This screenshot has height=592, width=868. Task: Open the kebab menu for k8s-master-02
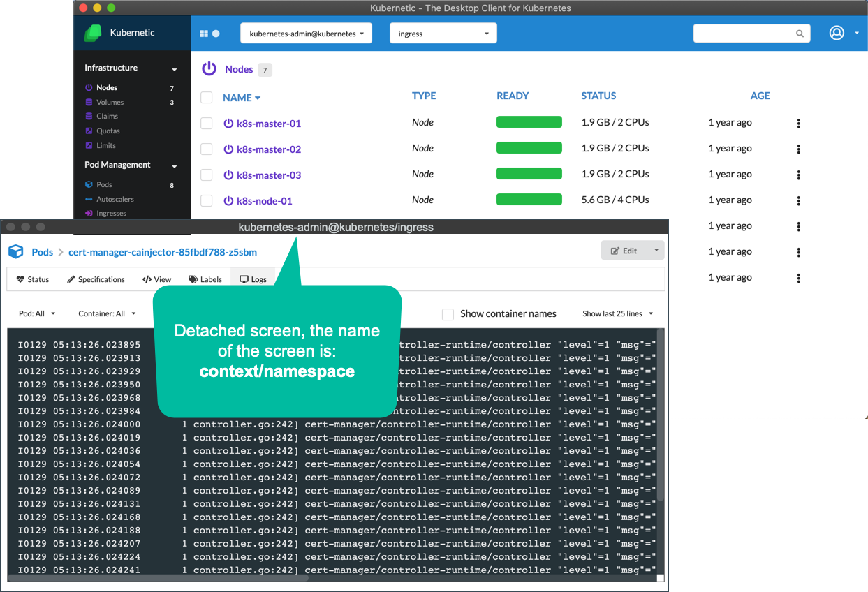[x=798, y=149]
